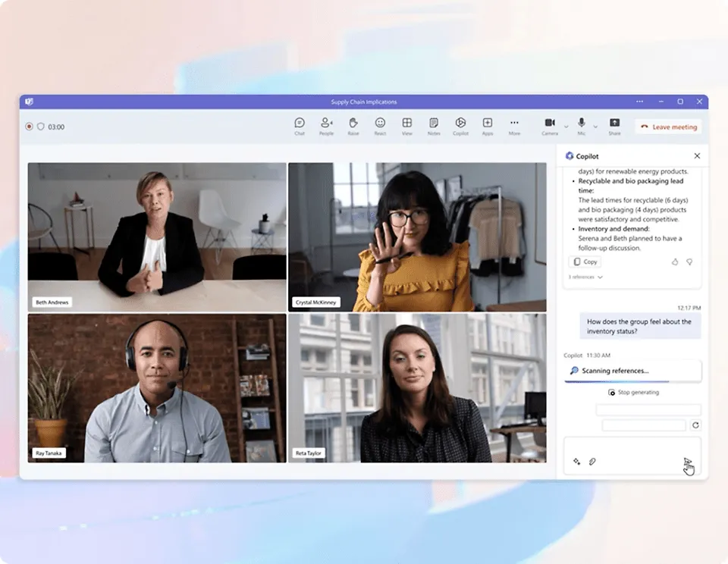Copy the Copilot response
Viewport: 728px width, 564px height.
click(x=585, y=262)
